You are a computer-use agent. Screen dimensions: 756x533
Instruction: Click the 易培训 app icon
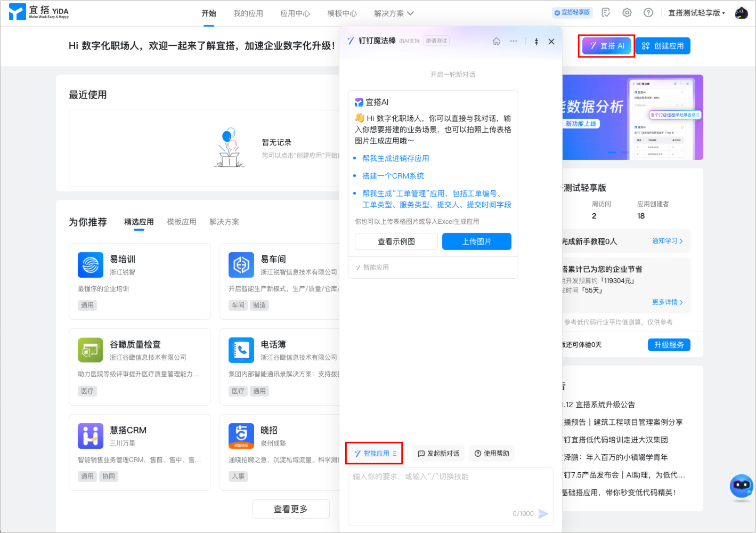click(91, 265)
